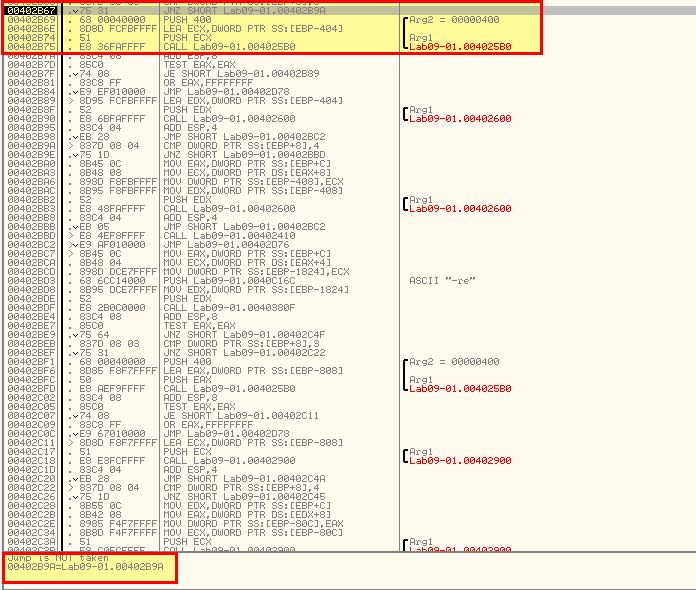The width and height of the screenshot is (696, 590).
Task: Select MOV EAX,[EDX+8] at 00402C2B
Action: (247, 515)
